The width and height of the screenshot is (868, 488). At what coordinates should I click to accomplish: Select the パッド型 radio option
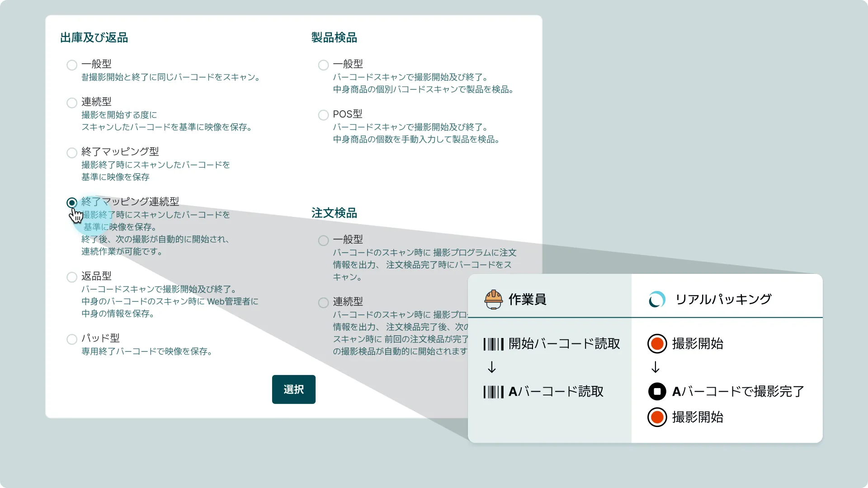point(72,339)
